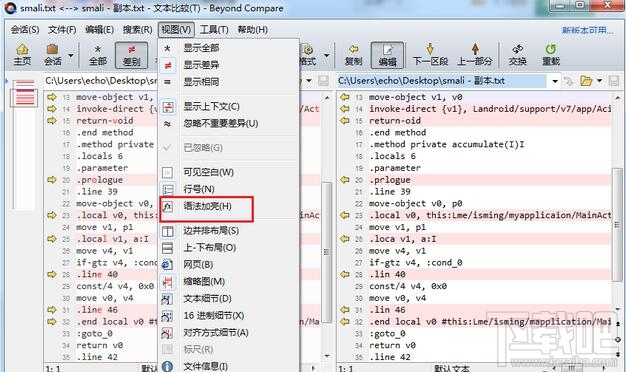Open the left file path dropdown arrow
Viewport: 626px width, 372px height.
[309, 81]
